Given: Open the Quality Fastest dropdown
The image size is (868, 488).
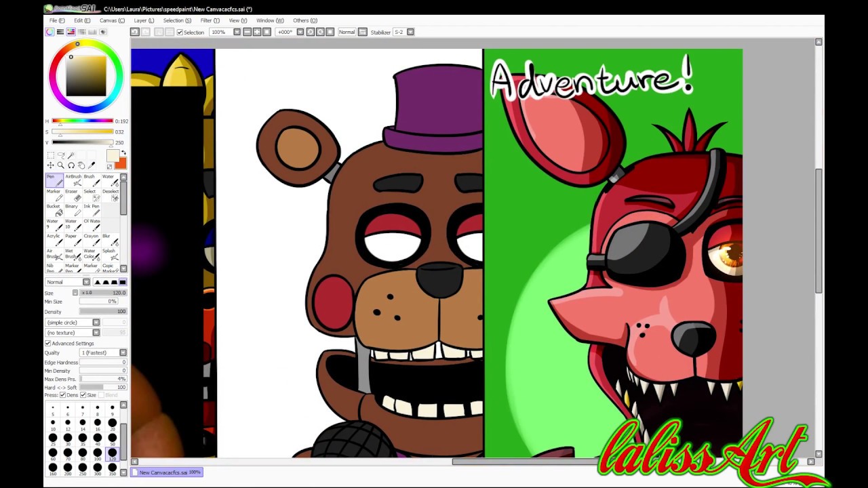Looking at the screenshot, I should pyautogui.click(x=123, y=352).
